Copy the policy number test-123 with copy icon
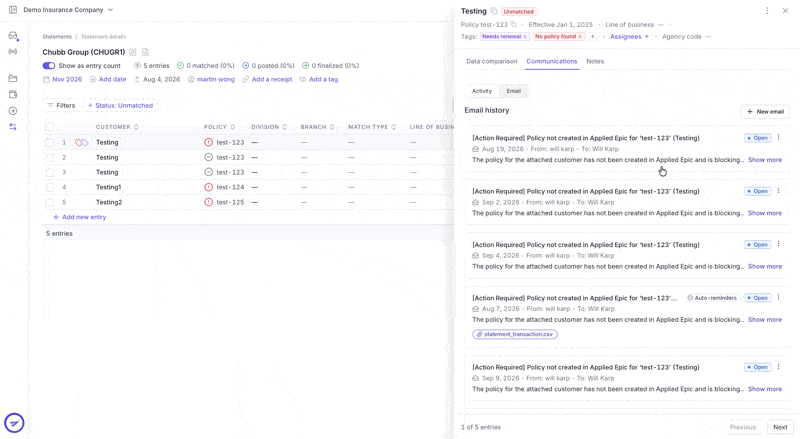The height and width of the screenshot is (439, 800). pyautogui.click(x=513, y=25)
